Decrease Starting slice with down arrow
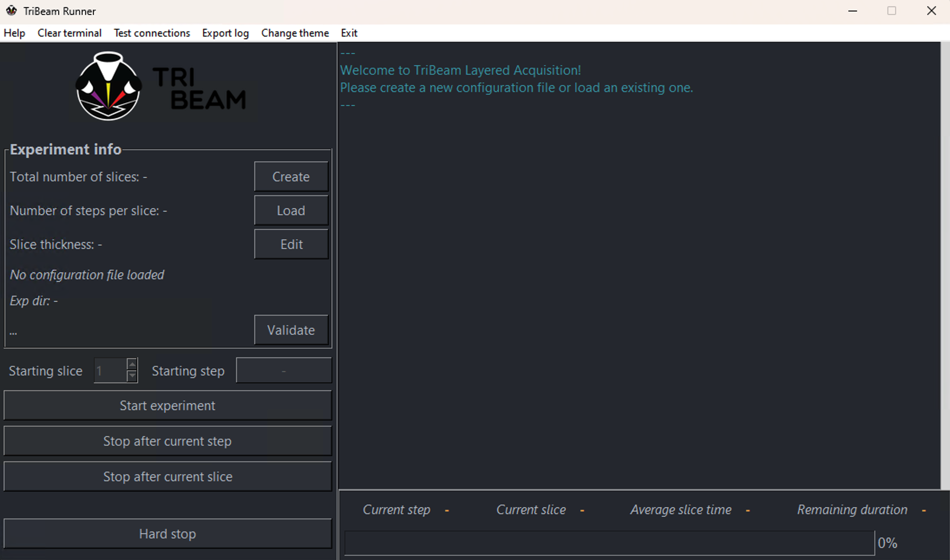 (132, 376)
